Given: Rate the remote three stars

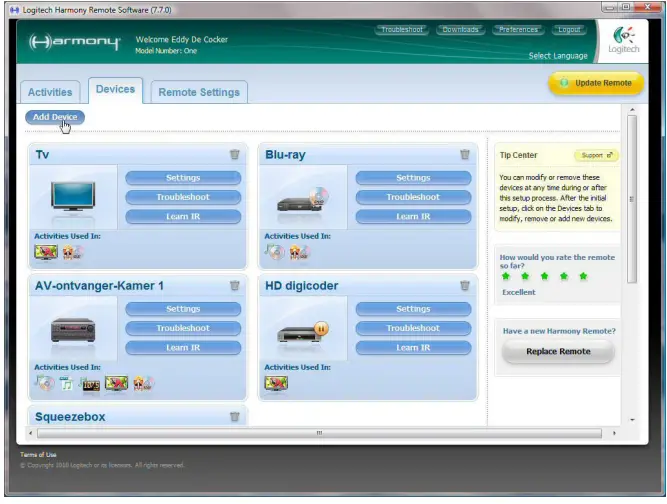Looking at the screenshot, I should click(x=544, y=276).
